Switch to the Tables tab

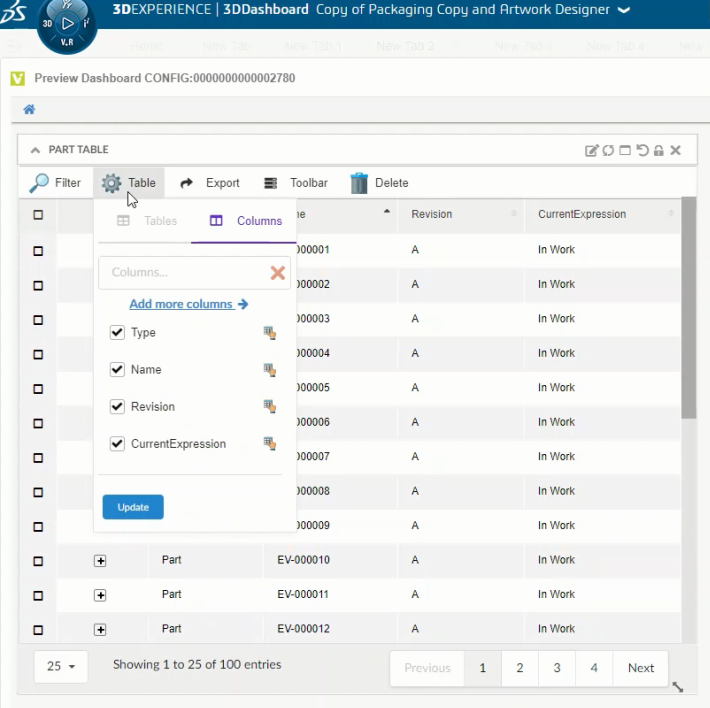147,221
